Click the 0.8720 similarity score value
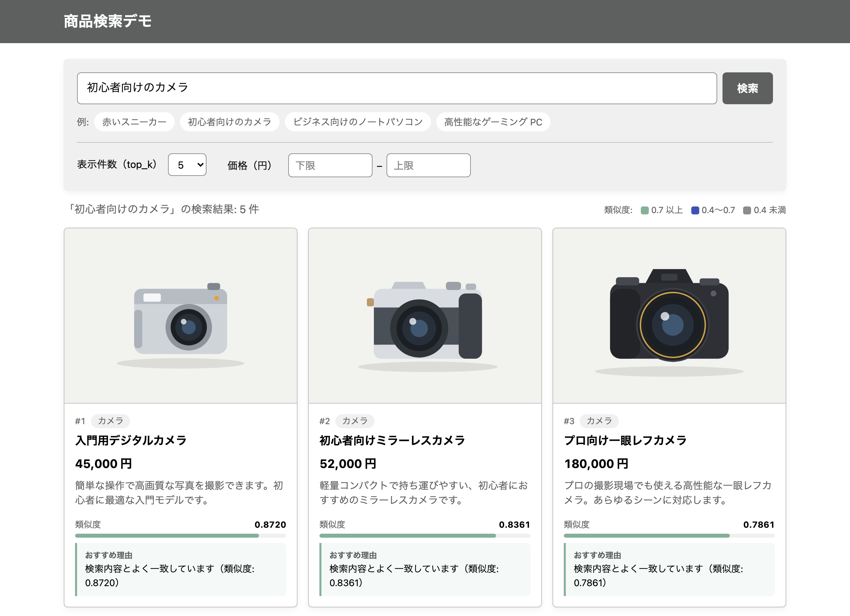850x616 pixels. 270,525
